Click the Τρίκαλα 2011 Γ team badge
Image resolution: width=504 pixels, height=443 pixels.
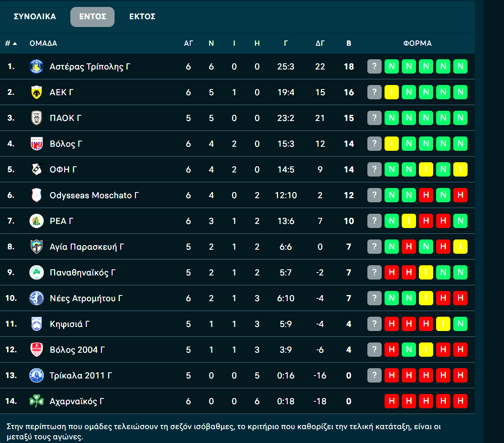[36, 376]
